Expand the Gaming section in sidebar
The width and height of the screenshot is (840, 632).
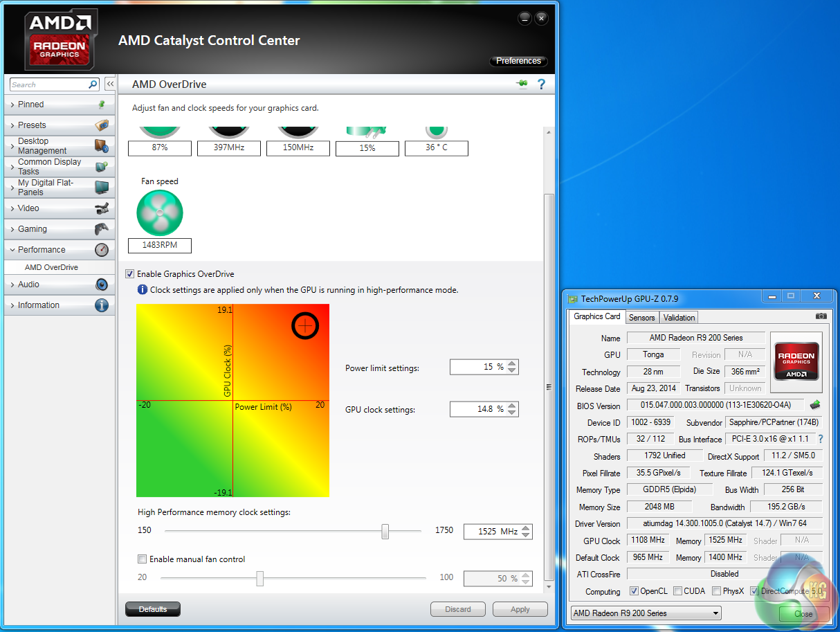coord(33,229)
